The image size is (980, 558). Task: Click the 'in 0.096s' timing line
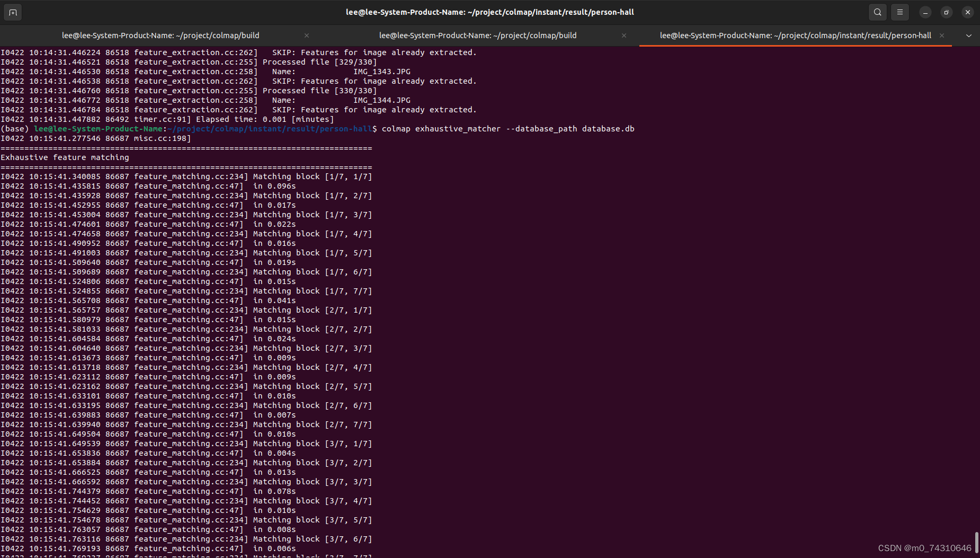click(x=148, y=186)
